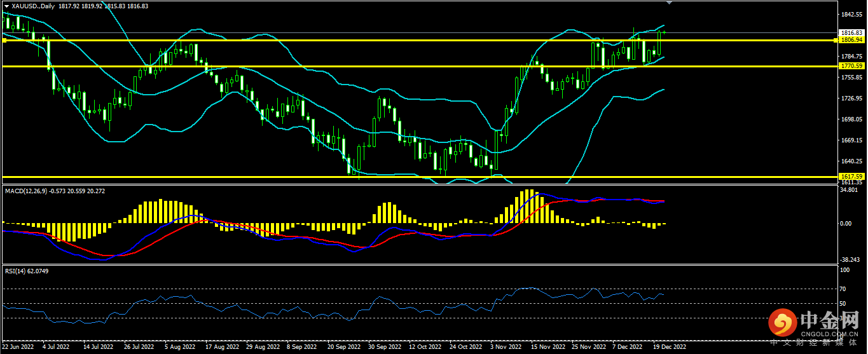Select the yellow square handle left of 1806.94 line

point(4,40)
